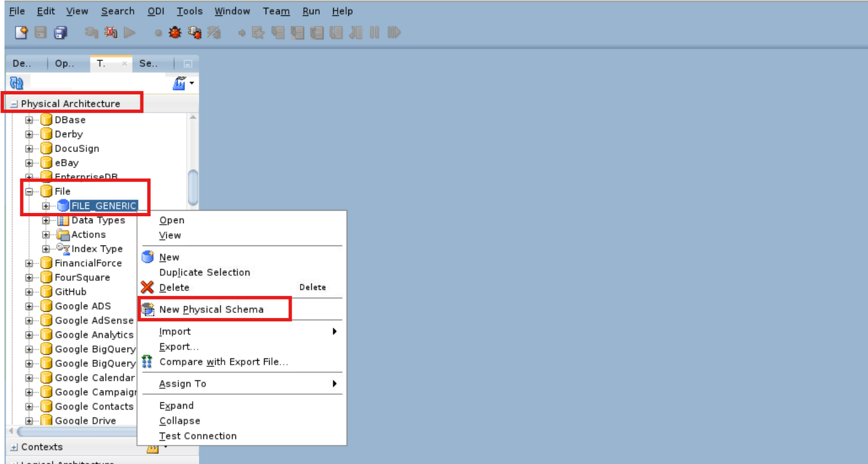Switch to the Designer tab
This screenshot has width=868, height=464.
(23, 63)
